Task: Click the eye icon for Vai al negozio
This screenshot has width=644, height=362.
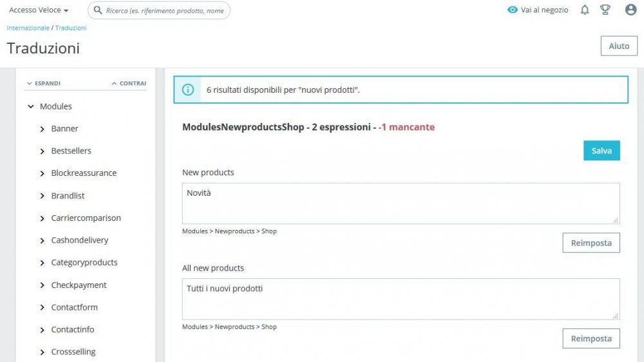Action: click(513, 10)
